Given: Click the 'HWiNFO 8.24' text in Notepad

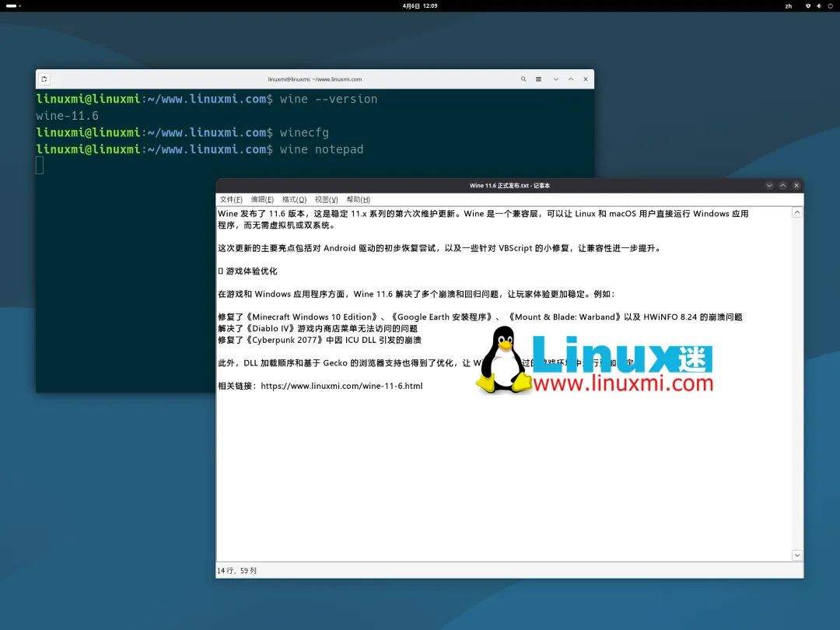Looking at the screenshot, I should click(670, 317).
